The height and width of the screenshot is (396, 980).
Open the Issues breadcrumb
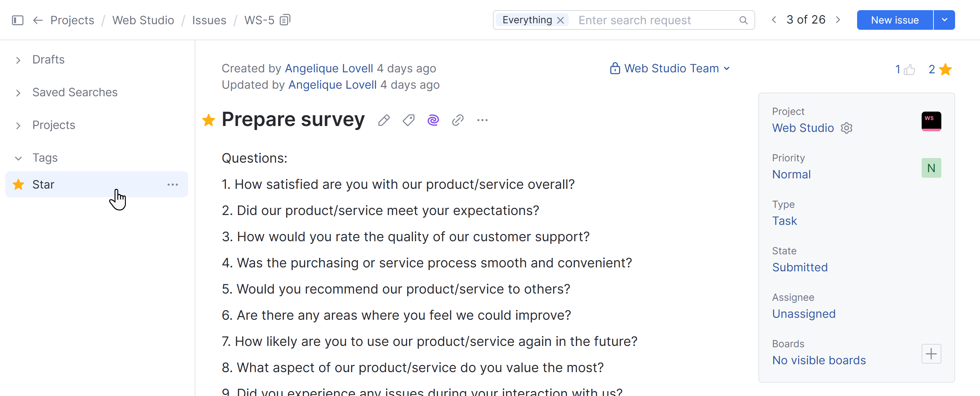[x=209, y=20]
